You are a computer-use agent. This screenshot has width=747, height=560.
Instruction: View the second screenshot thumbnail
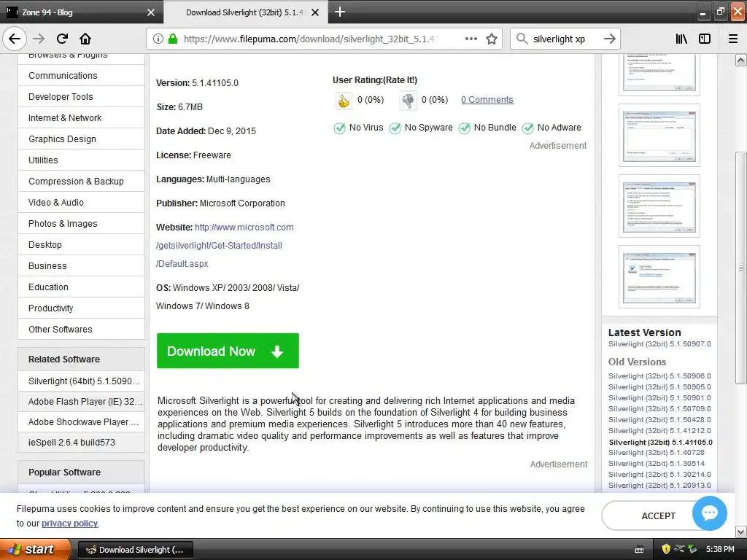[x=659, y=135]
